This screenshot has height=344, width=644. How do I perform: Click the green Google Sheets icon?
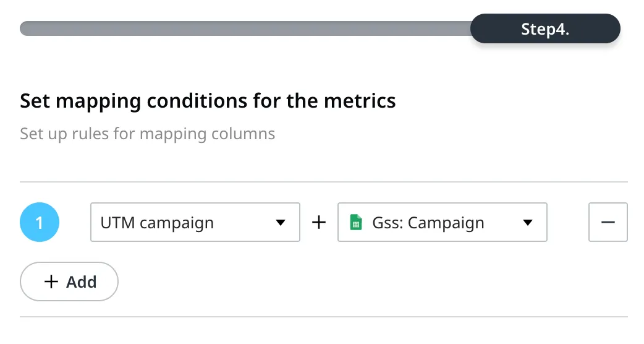tap(355, 222)
